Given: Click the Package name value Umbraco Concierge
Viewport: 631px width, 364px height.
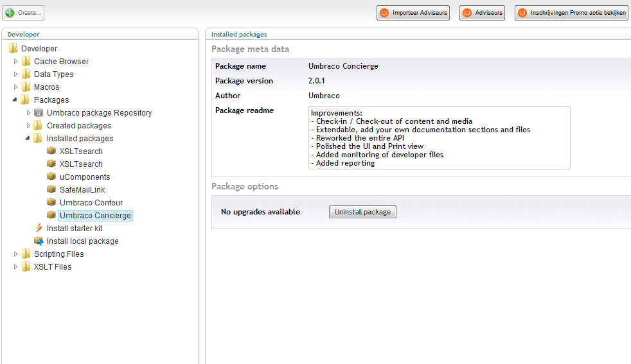Looking at the screenshot, I should click(343, 66).
